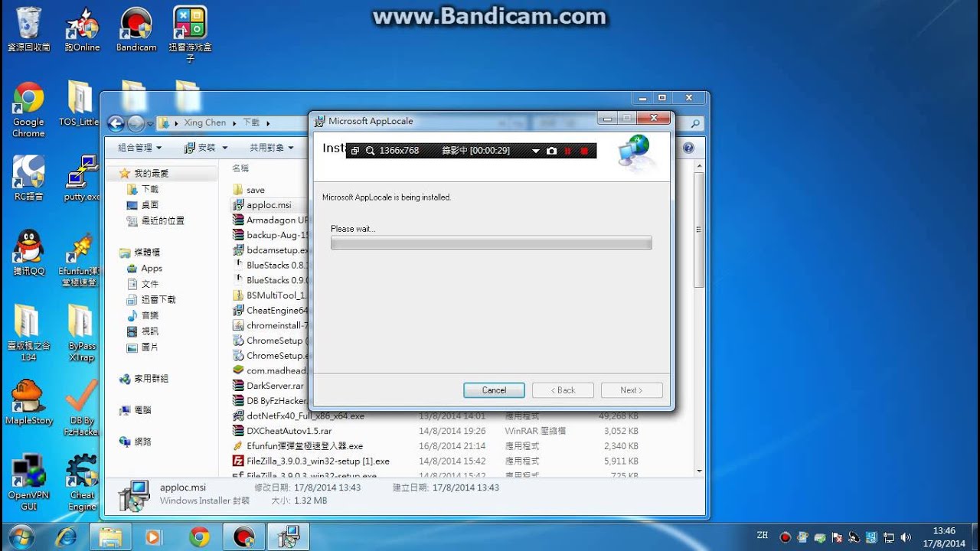
Task: Click 安裝 in the Explorer toolbar
Action: pos(206,147)
